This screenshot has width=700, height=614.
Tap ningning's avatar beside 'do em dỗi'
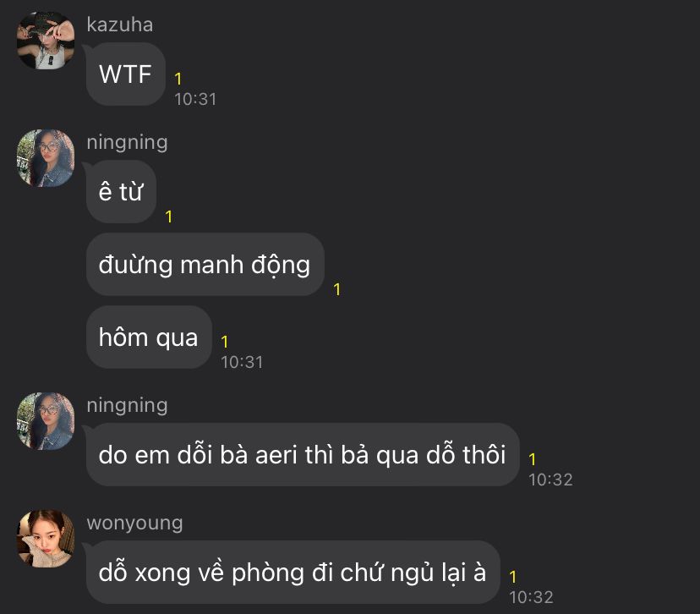pos(46,421)
